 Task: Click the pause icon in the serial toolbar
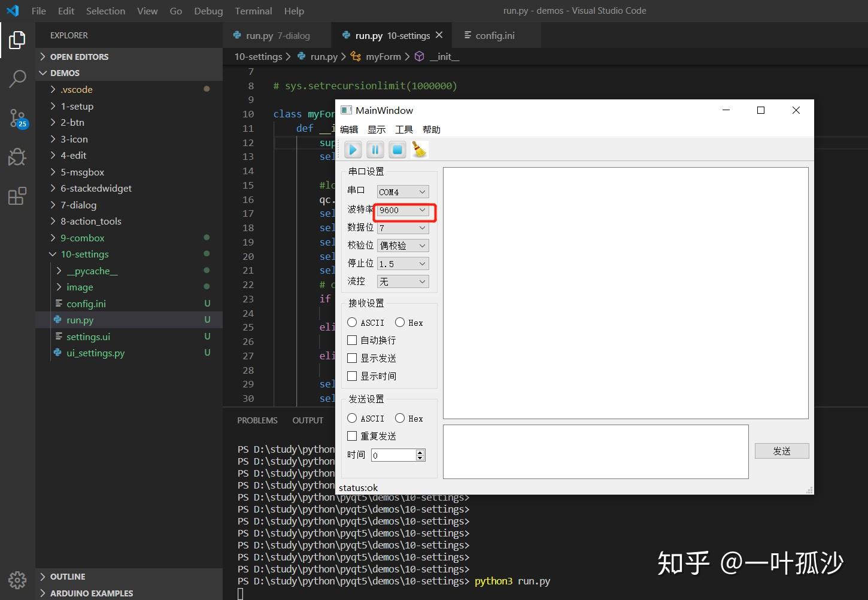375,150
